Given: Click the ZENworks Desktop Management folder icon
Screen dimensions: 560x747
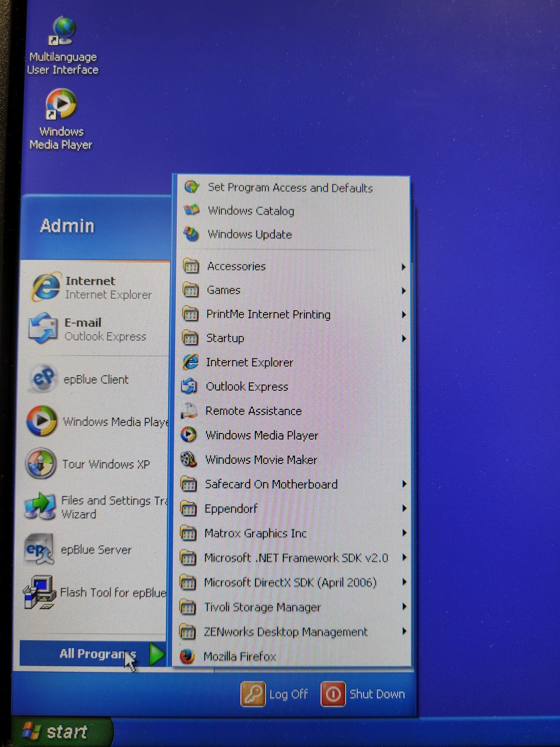Looking at the screenshot, I should (x=187, y=632).
